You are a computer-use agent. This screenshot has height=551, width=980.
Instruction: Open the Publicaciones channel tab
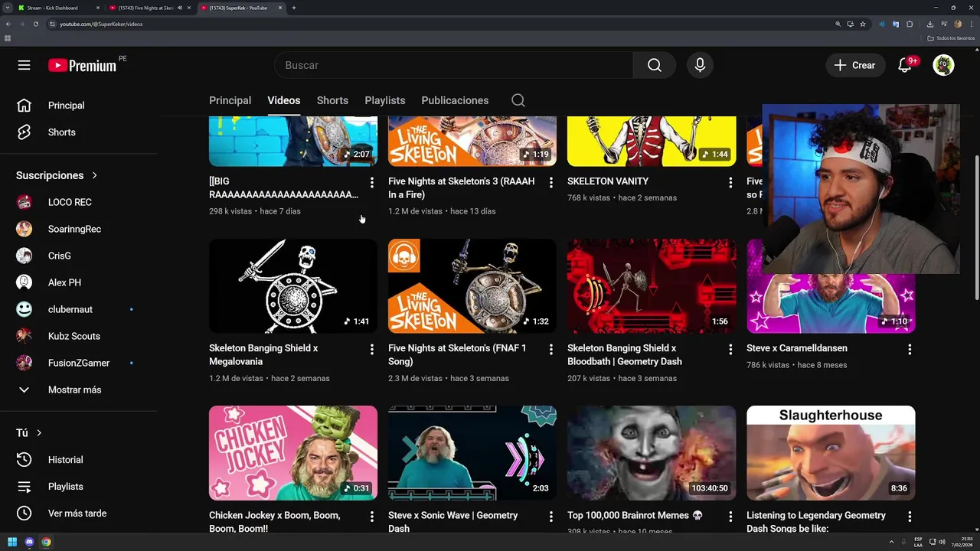coord(455,100)
